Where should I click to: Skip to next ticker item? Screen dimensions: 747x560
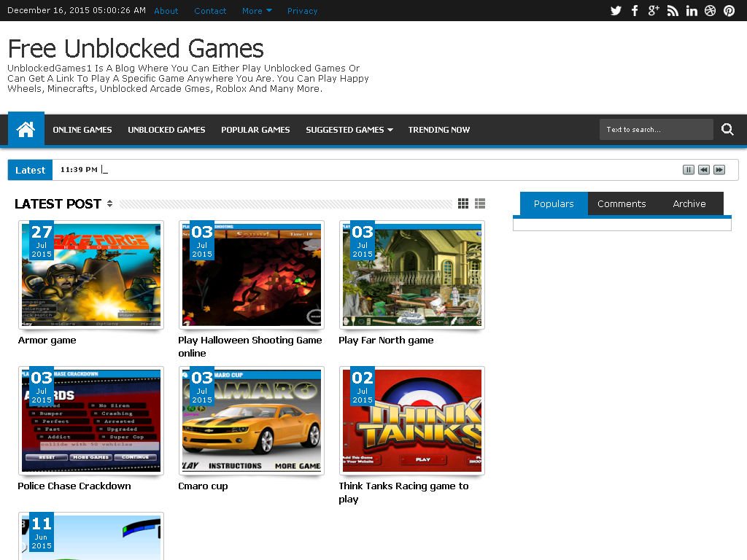click(x=719, y=170)
